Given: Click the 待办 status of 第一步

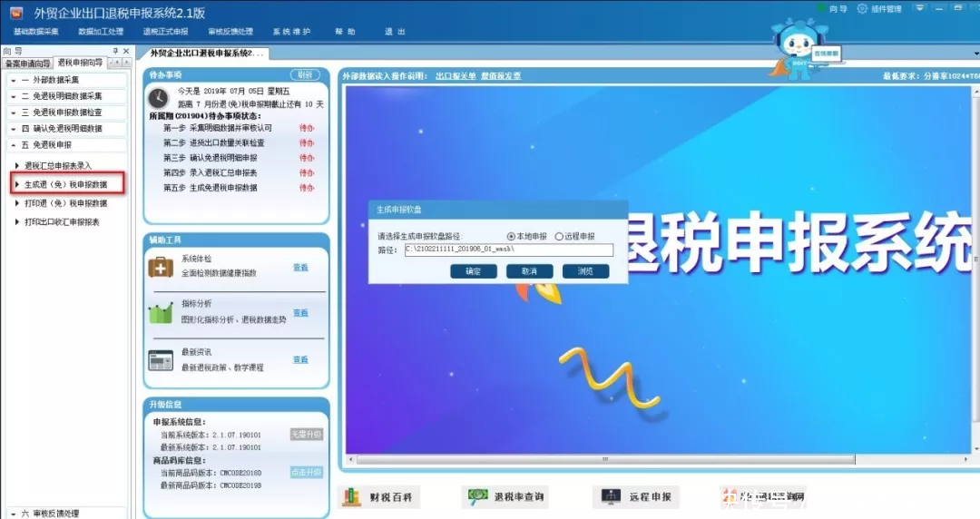Looking at the screenshot, I should coord(307,128).
